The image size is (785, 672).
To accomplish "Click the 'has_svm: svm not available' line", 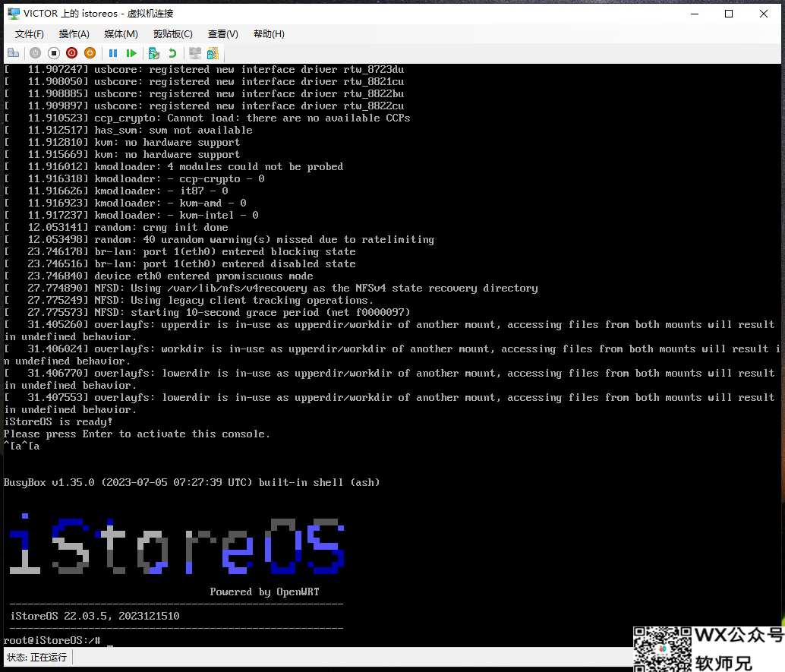I will (x=128, y=130).
